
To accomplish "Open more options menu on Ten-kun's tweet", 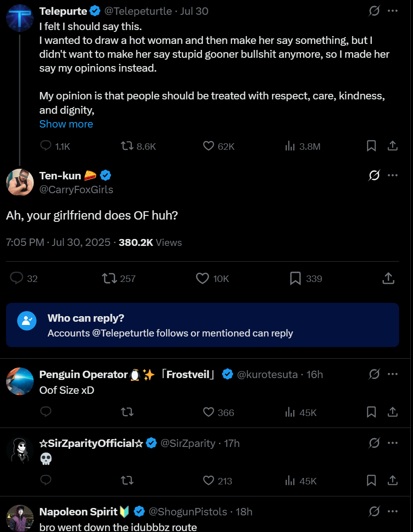I will tap(393, 176).
